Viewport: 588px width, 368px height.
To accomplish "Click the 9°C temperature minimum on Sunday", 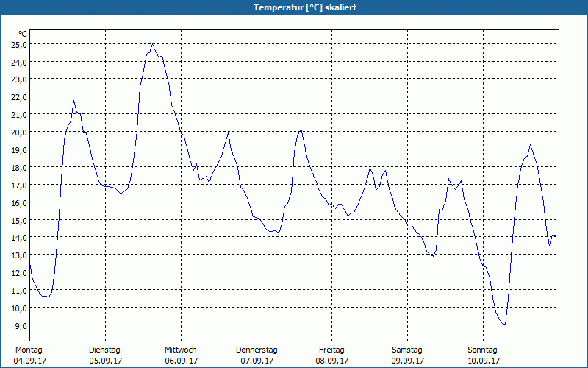I will [x=505, y=324].
